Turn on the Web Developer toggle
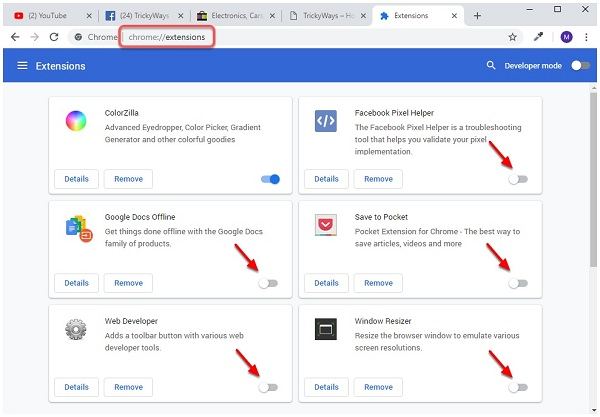600x417 pixels. 268,387
